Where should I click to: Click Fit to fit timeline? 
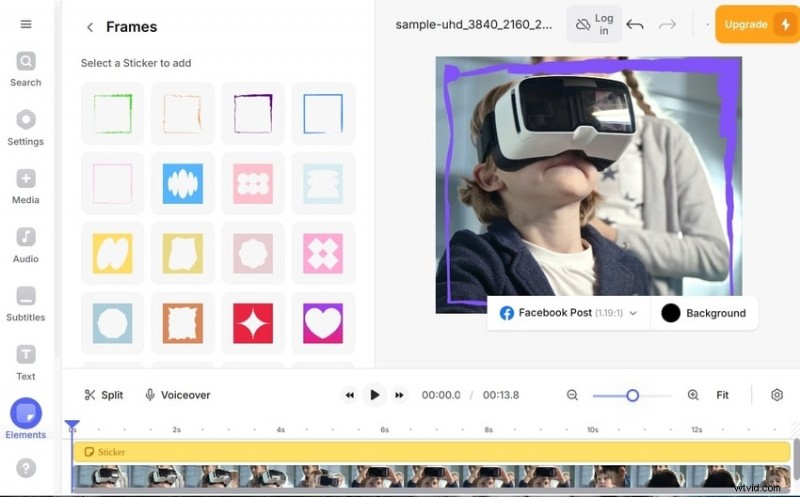pos(722,395)
